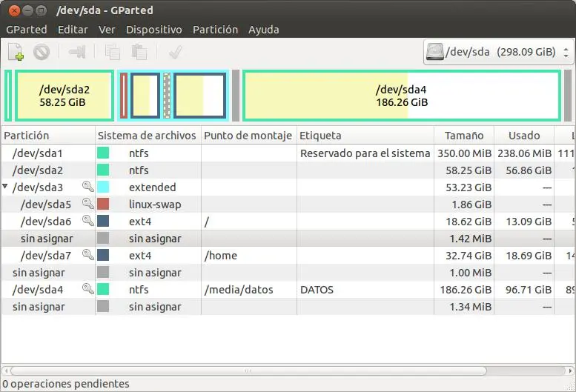Select /dev/sda4 block in the disk map
Image resolution: width=576 pixels, height=392 pixels.
(402, 96)
